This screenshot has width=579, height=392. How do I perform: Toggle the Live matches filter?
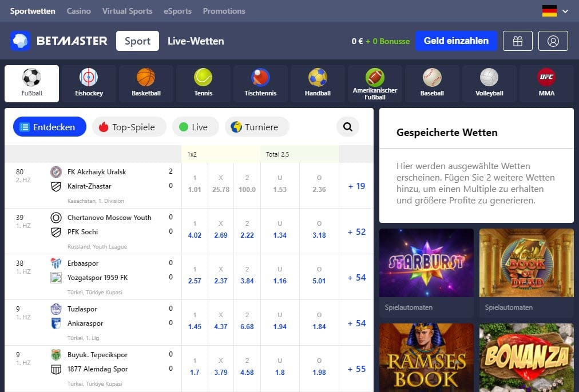[195, 127]
